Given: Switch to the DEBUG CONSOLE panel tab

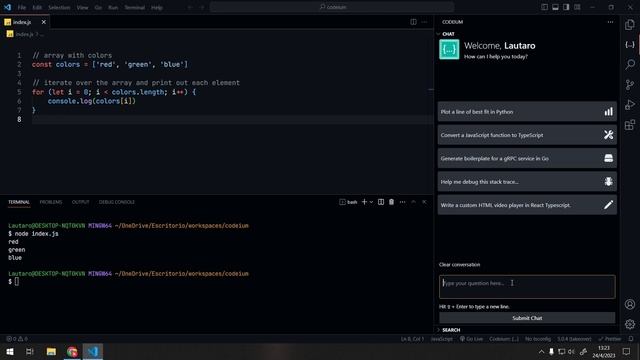Looking at the screenshot, I should [x=117, y=202].
